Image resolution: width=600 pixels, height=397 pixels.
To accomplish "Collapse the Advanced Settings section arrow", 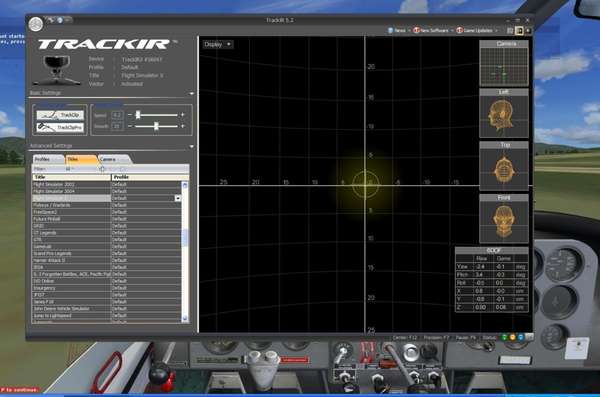I will coord(191,146).
